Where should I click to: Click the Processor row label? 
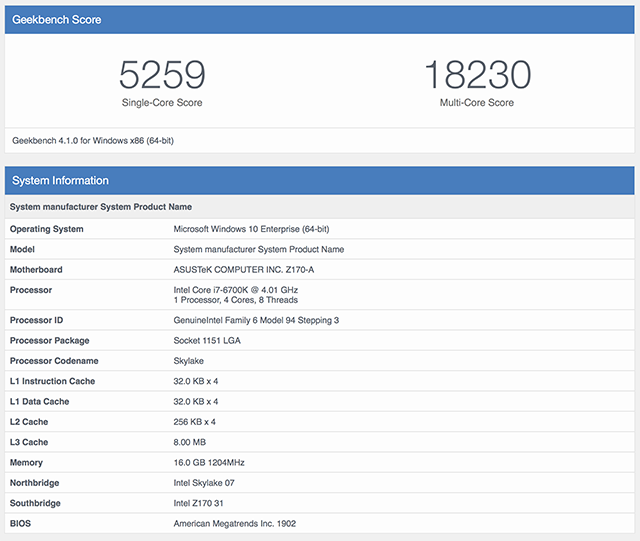[31, 290]
